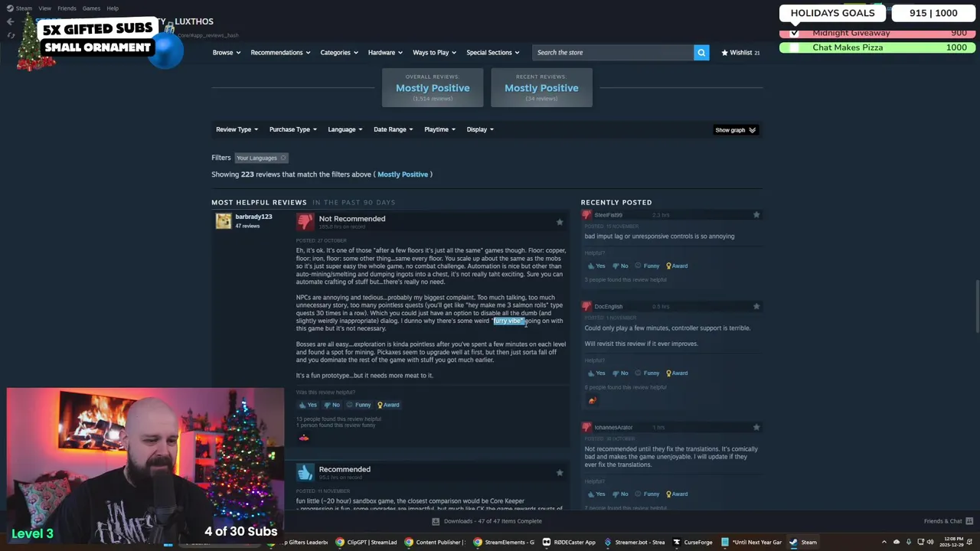
Task: Click the thumbs-down icon on barbrady123's review
Action: click(x=305, y=221)
